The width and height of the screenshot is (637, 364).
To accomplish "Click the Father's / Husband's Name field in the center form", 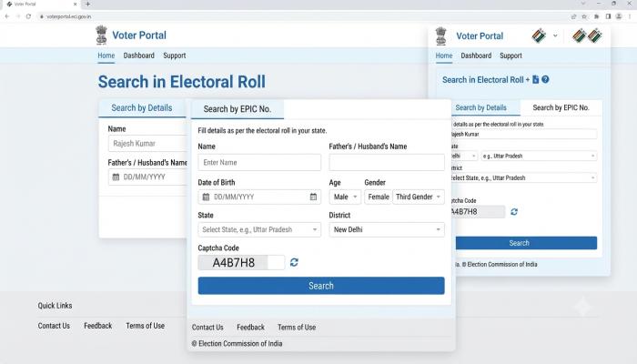I will [x=387, y=162].
